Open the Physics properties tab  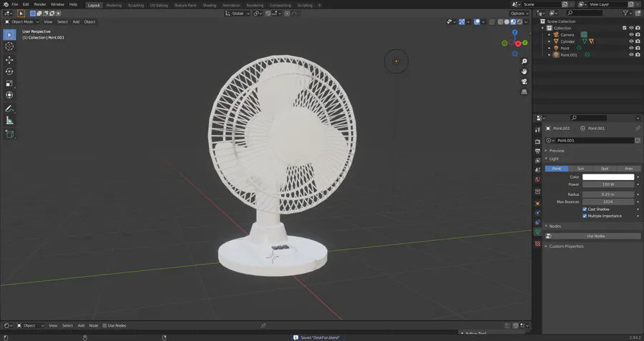[x=537, y=213]
